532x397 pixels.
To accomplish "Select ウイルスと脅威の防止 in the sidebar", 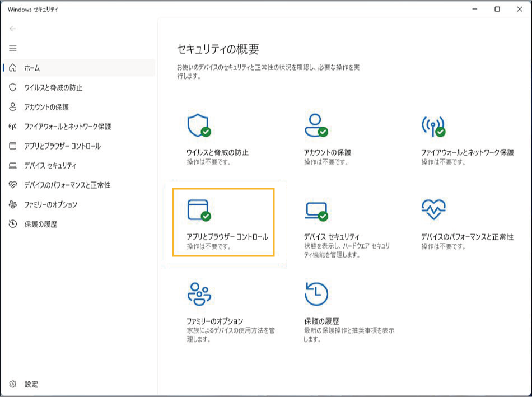I will click(53, 87).
